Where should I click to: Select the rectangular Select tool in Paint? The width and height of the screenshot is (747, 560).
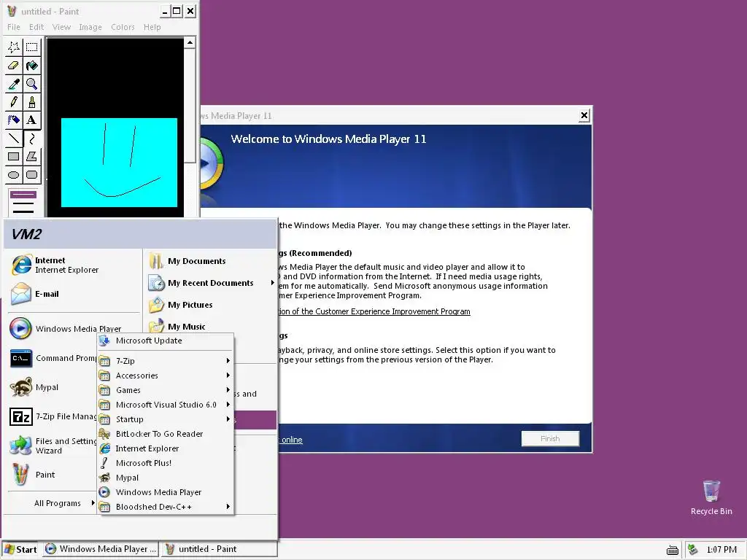(x=32, y=47)
